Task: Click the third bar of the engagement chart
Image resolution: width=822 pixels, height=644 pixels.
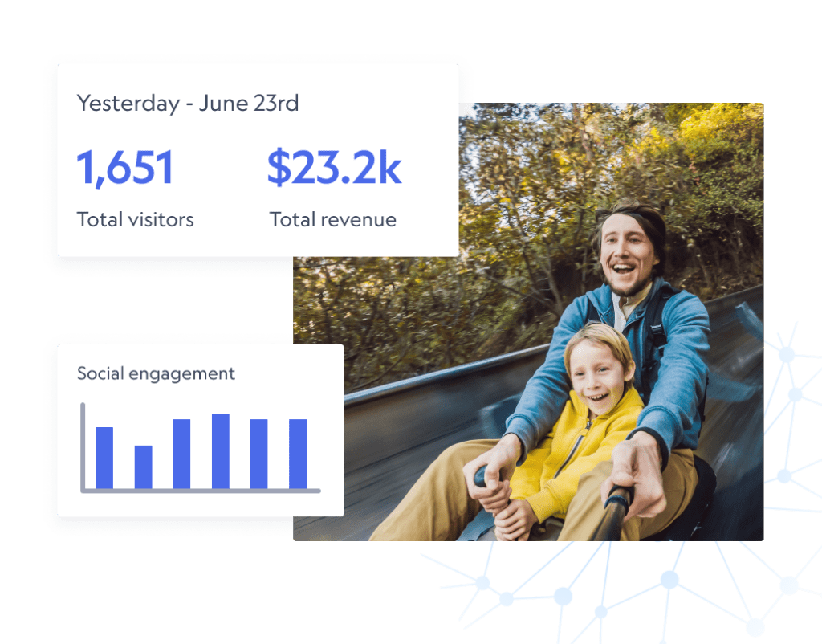Action: 181,454
